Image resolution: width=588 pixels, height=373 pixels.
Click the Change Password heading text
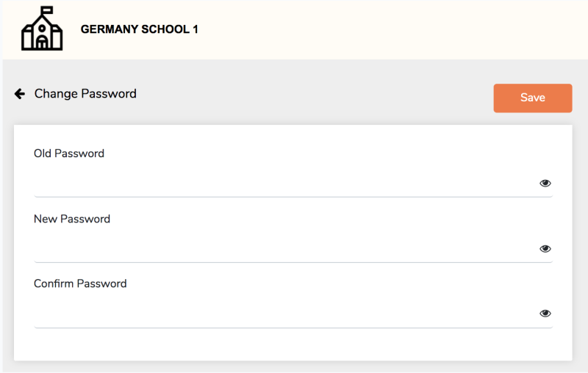pyautogui.click(x=85, y=94)
